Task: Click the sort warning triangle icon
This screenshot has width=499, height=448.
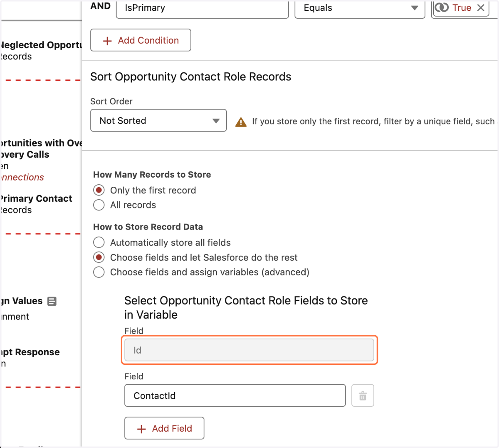Action: [x=241, y=122]
